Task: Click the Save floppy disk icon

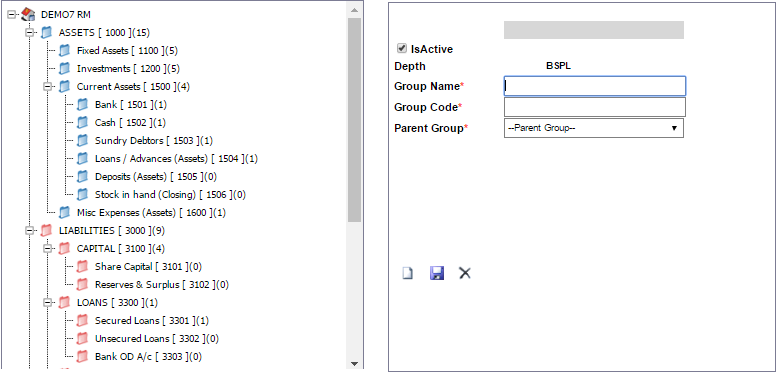Action: [x=437, y=273]
